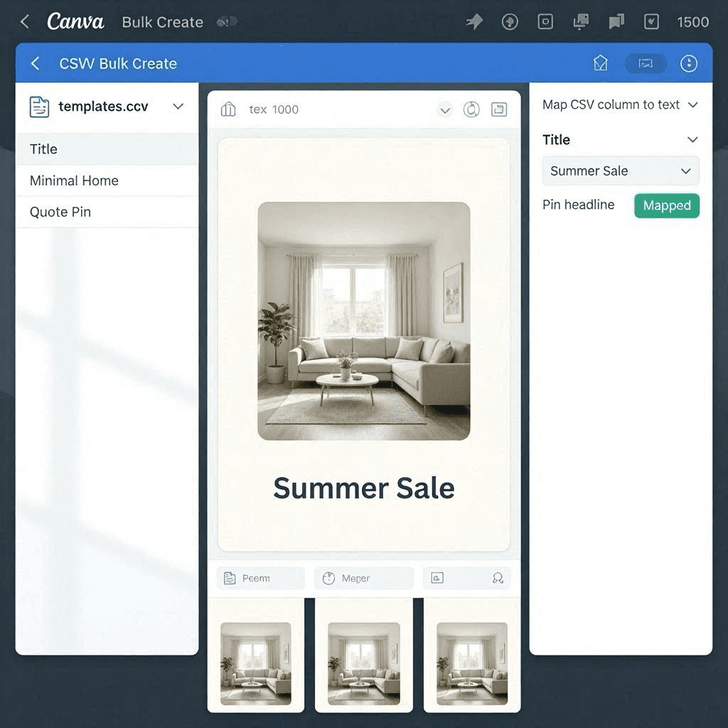The image size is (728, 728).
Task: Click the Pin headline label
Action: [x=579, y=205]
